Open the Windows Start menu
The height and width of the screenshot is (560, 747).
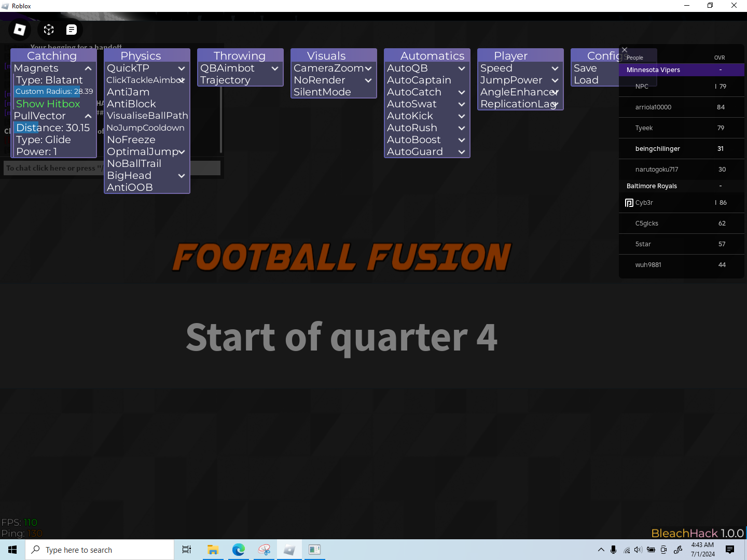12,550
